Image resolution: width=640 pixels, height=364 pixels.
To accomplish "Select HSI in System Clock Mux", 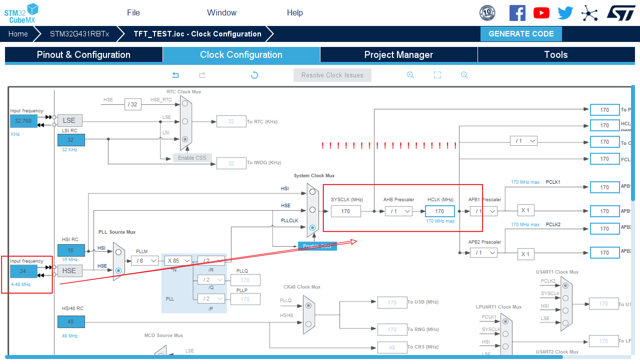I will pos(312,192).
